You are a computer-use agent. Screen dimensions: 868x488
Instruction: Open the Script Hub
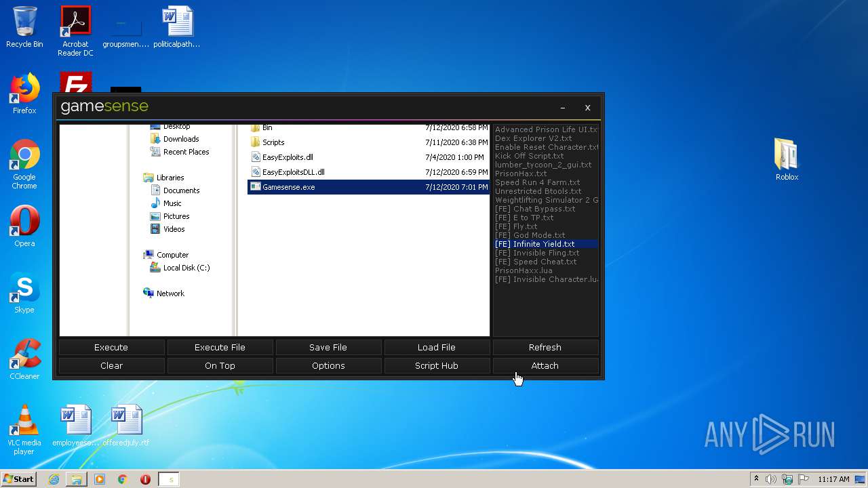pos(437,365)
